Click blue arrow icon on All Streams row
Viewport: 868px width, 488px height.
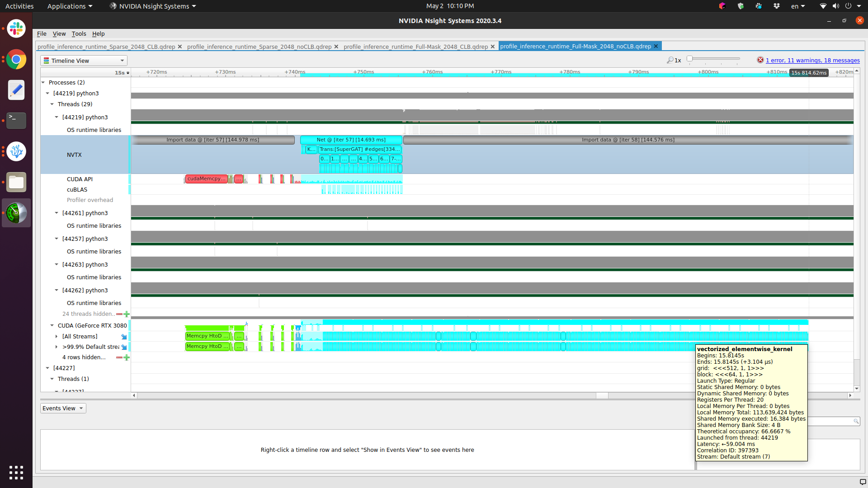coord(124,337)
